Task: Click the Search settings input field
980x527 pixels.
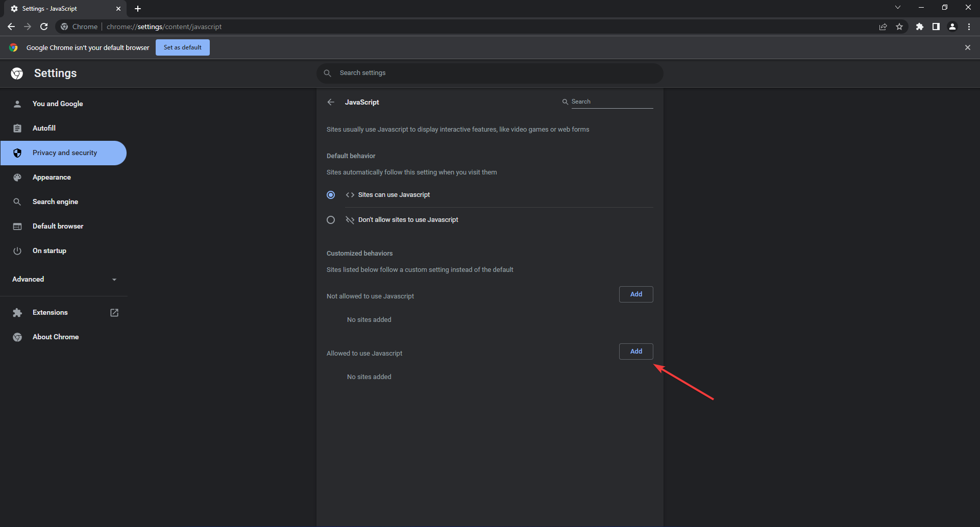Action: click(x=490, y=73)
